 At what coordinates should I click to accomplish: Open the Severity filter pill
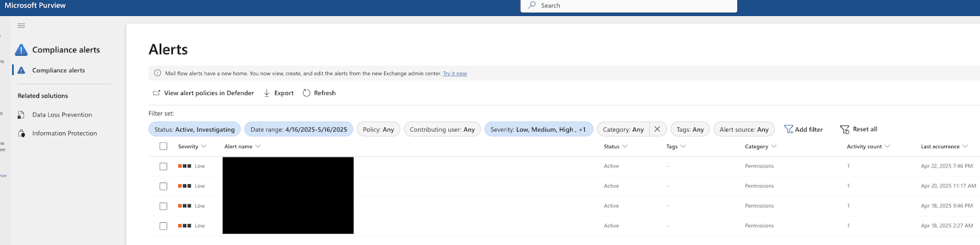tap(538, 129)
